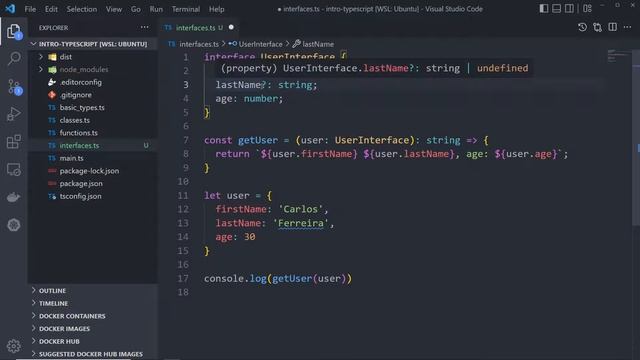Split the editor right
This screenshot has width=640, height=360.
(x=613, y=27)
